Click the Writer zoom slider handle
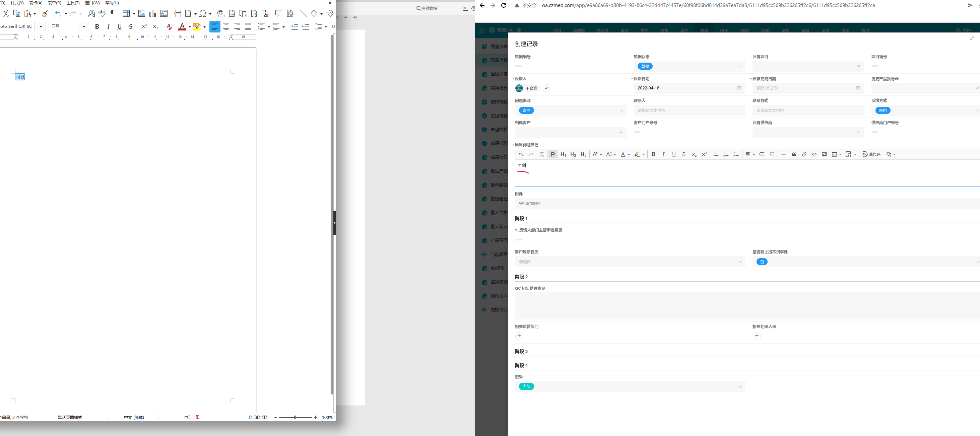The width and height of the screenshot is (980, 436). [x=295, y=417]
